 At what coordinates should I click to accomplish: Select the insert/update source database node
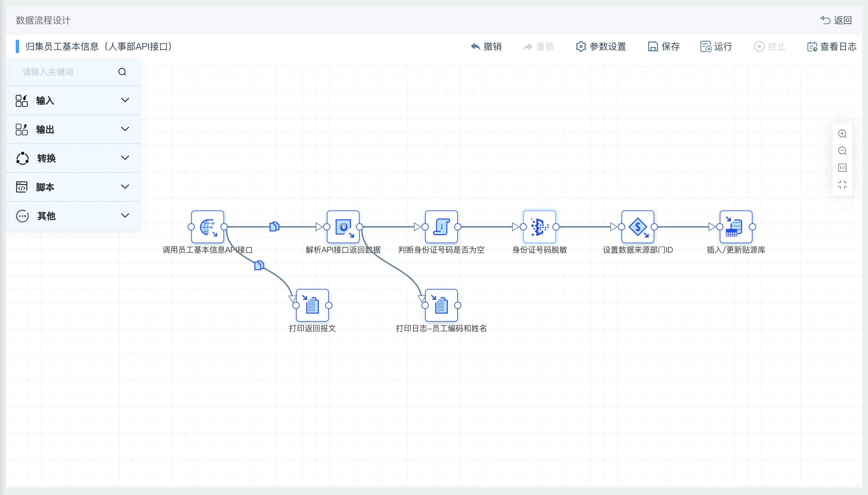[736, 227]
